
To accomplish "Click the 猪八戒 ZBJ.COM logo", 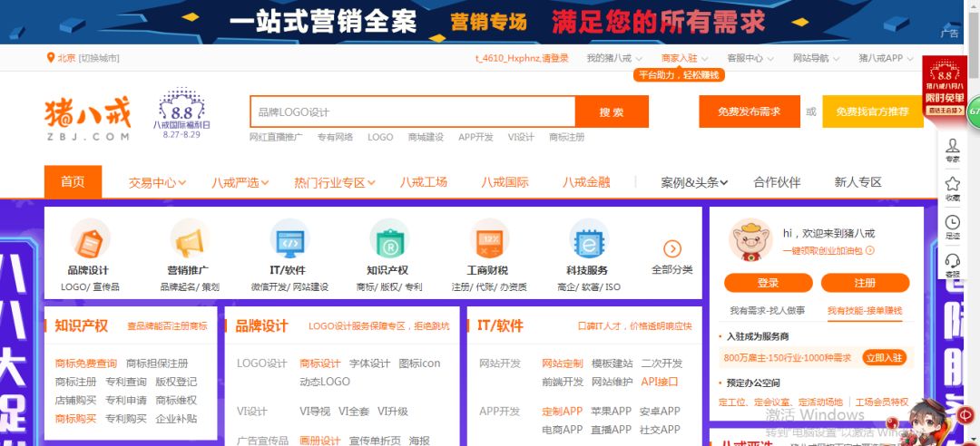I will click(x=87, y=118).
